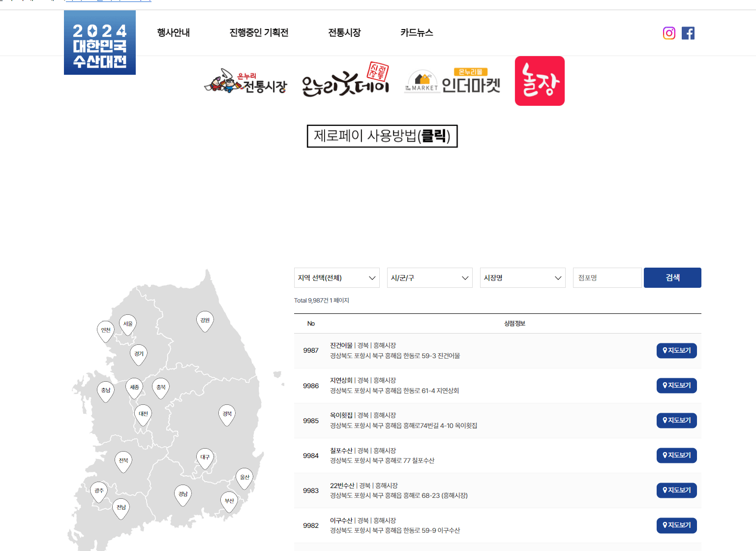Viewport: 756px width, 551px height.
Task: Open the Instagram page icon
Action: [669, 33]
